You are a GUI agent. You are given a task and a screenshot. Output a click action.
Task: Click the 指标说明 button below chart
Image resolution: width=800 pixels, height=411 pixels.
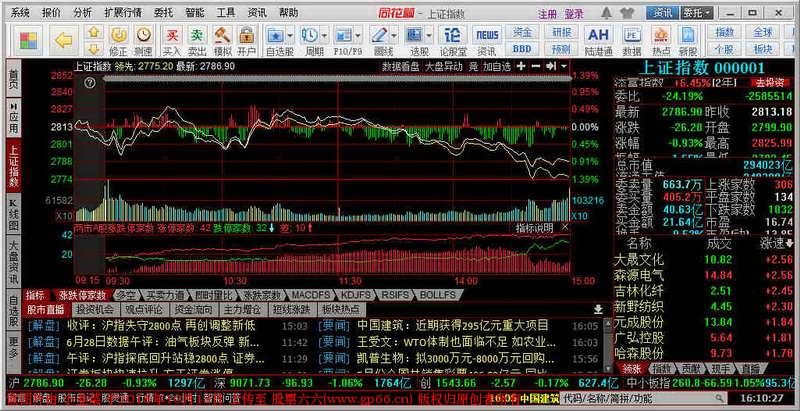coord(533,229)
